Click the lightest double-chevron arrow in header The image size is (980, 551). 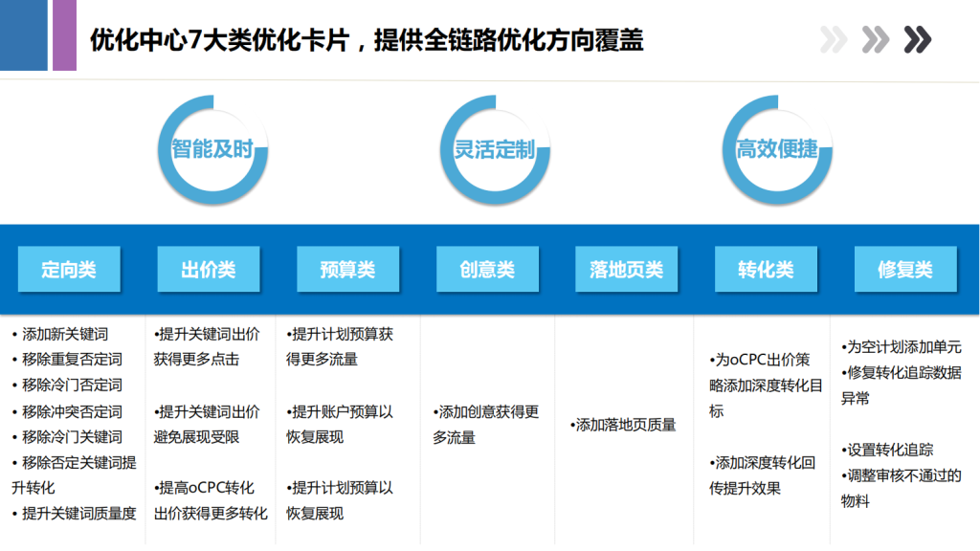(834, 40)
